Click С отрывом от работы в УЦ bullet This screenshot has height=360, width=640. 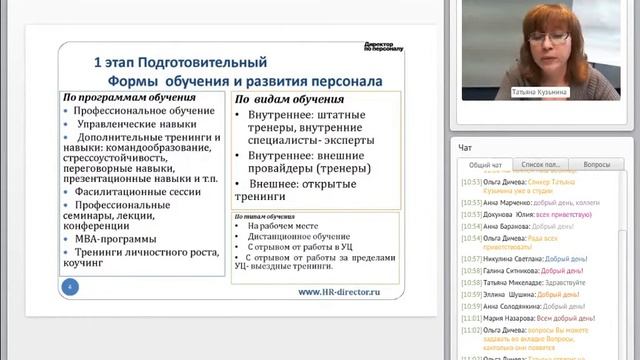coord(294,247)
